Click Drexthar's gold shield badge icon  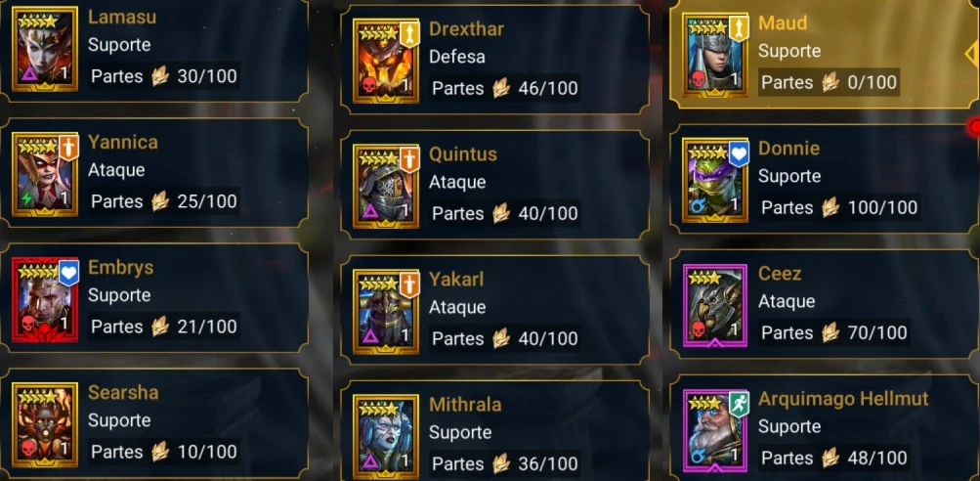(x=410, y=34)
